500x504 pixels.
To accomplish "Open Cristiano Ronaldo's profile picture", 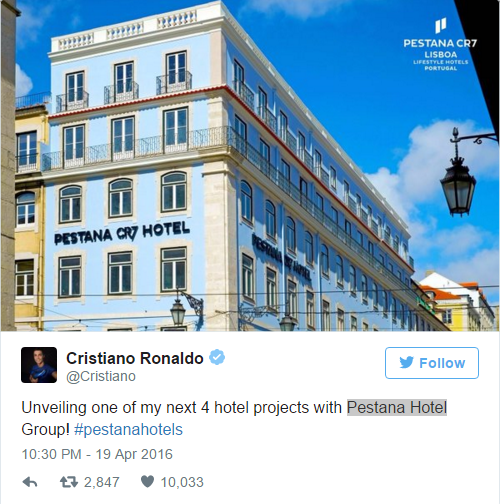I will 39,365.
